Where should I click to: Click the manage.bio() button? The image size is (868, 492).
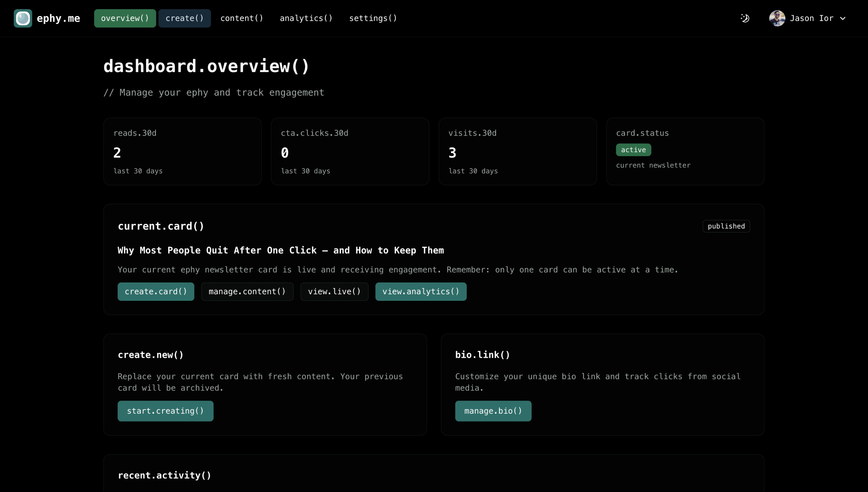pos(493,411)
